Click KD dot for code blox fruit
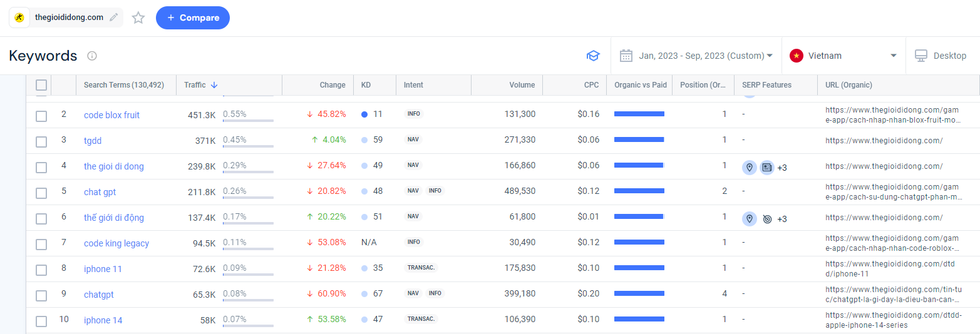This screenshot has height=334, width=980. point(364,114)
